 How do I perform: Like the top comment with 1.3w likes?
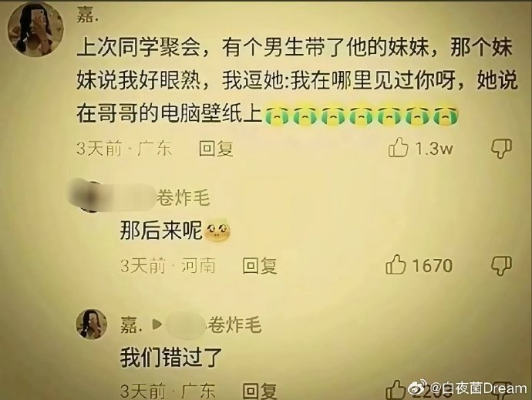coord(399,147)
